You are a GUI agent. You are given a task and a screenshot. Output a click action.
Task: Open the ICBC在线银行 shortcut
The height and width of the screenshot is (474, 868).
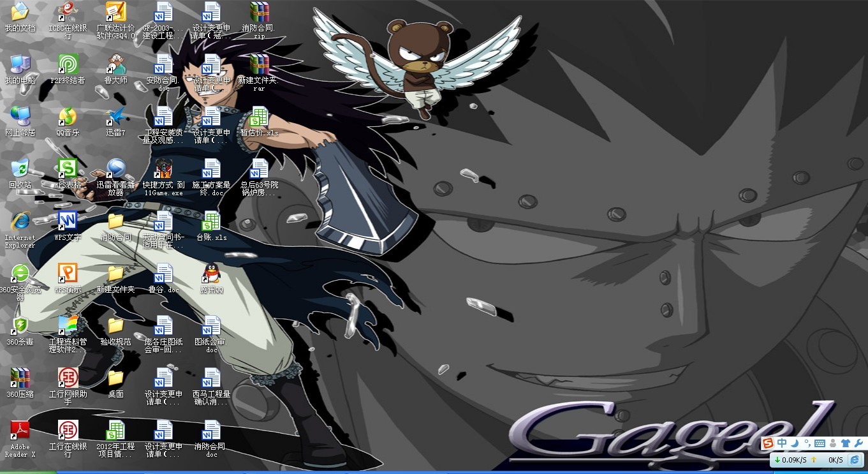tap(68, 21)
